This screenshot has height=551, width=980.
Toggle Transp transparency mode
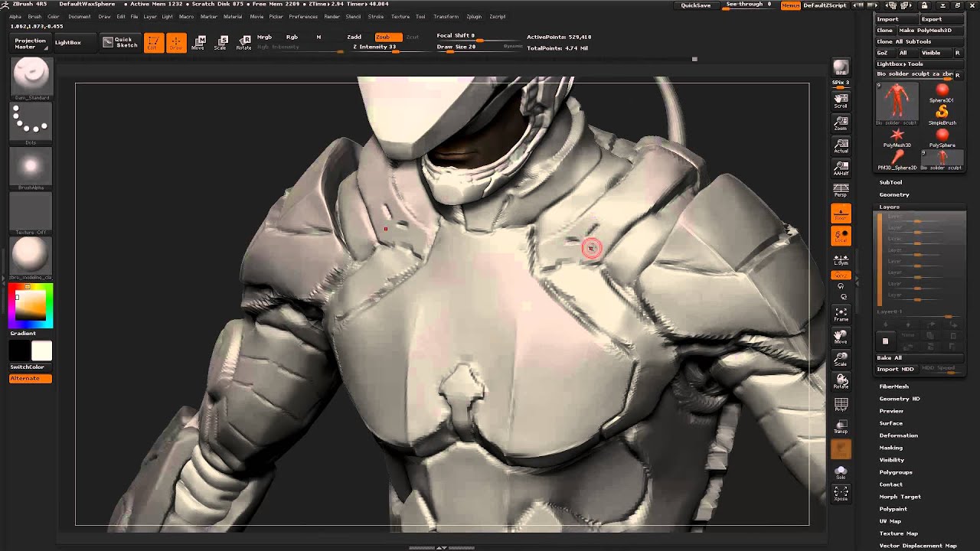(x=841, y=426)
